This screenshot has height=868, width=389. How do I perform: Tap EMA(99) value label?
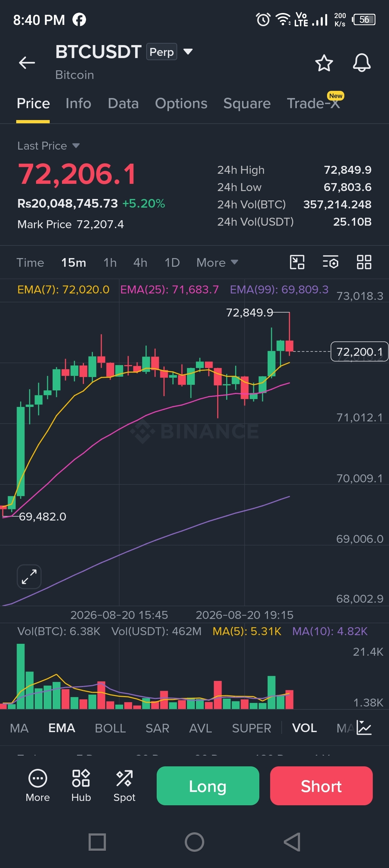(x=279, y=289)
